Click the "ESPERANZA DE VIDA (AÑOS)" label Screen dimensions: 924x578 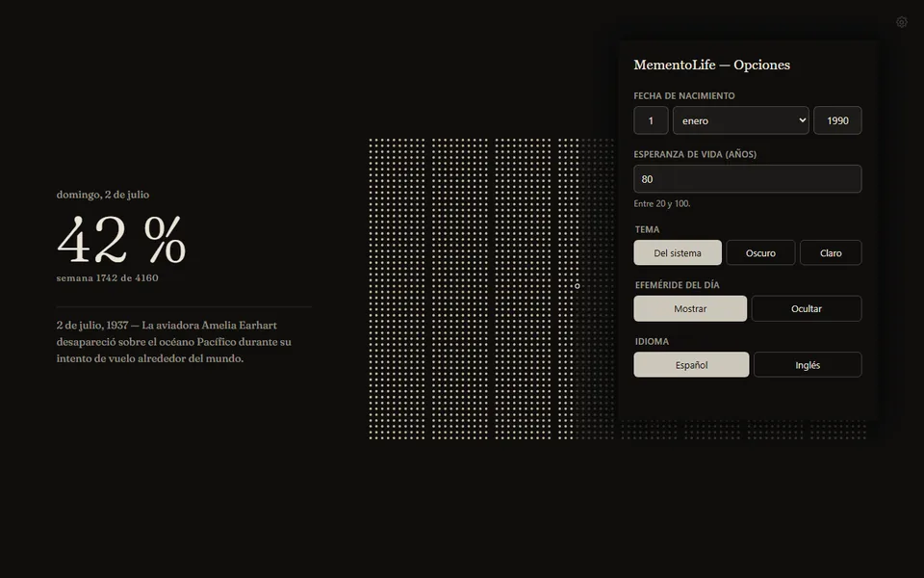pos(695,154)
